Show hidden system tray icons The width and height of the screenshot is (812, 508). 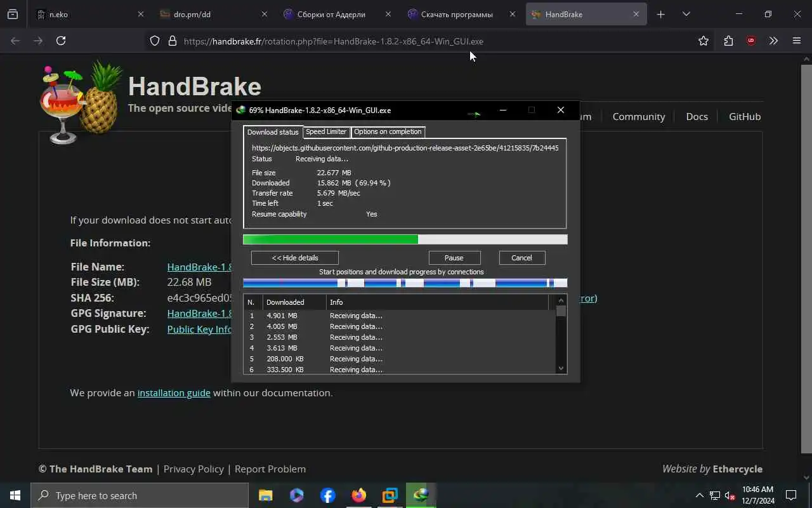pyautogui.click(x=699, y=495)
